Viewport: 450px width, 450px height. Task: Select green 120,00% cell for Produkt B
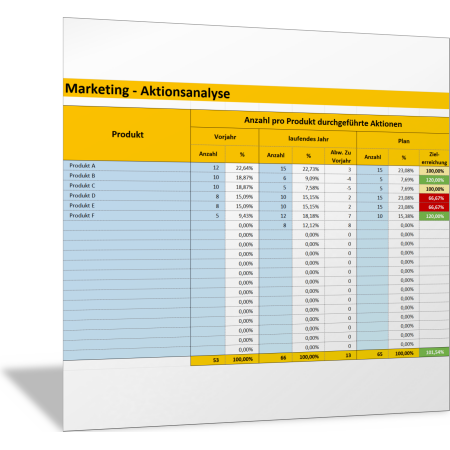click(x=435, y=180)
